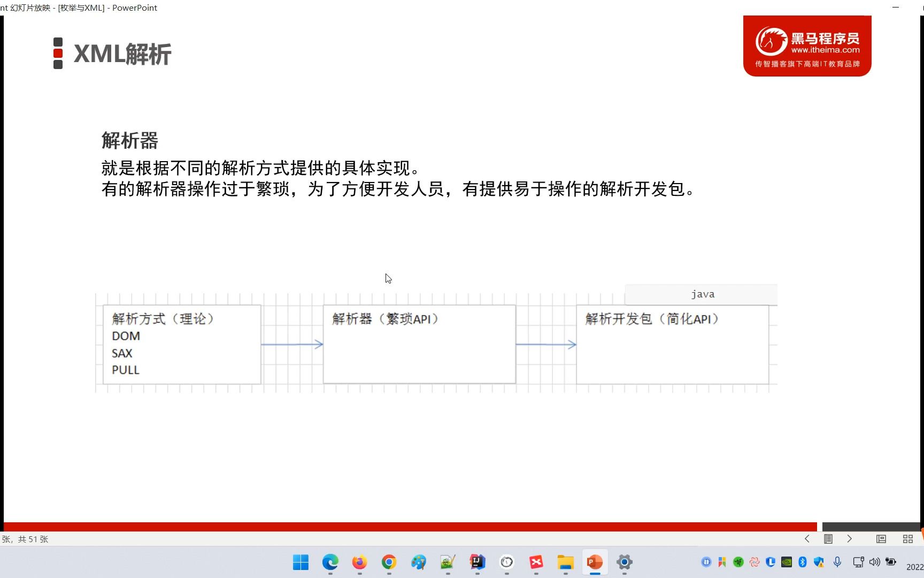The image size is (924, 578).
Task: Open the Start menu
Action: pos(300,562)
